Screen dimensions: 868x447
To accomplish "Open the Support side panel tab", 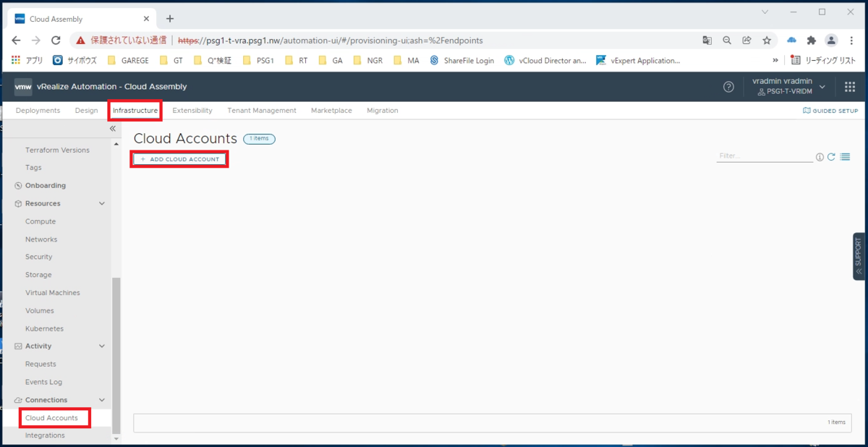I will click(x=859, y=256).
